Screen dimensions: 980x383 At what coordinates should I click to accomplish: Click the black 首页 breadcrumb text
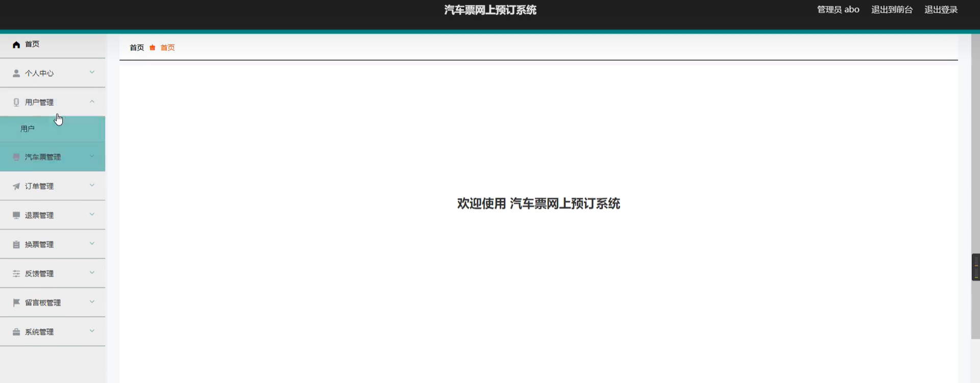point(137,47)
